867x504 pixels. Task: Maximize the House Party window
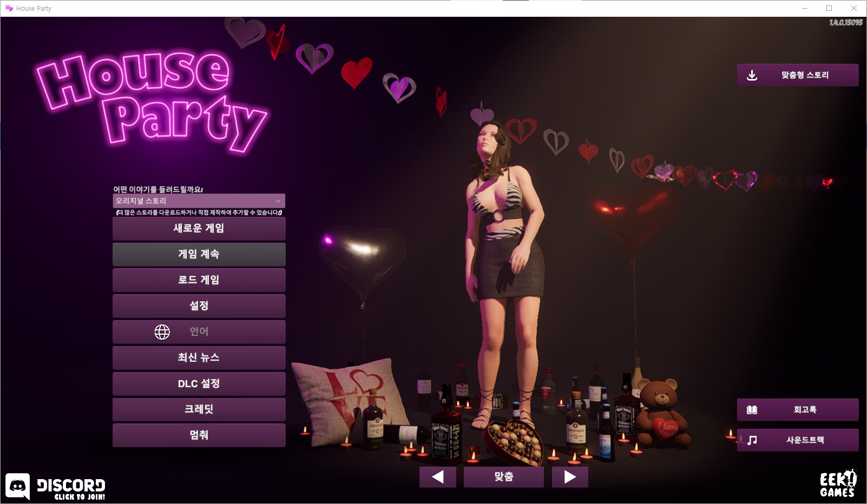(x=829, y=8)
